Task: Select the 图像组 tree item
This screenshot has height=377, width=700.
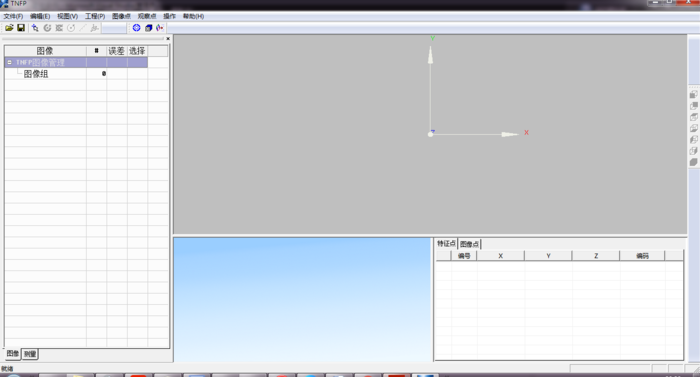Action: coord(36,74)
